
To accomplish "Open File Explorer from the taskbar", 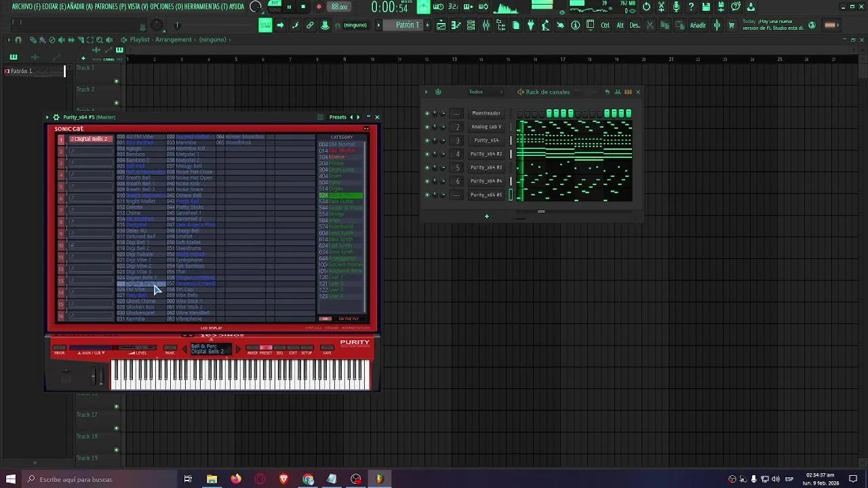I will pyautogui.click(x=212, y=479).
